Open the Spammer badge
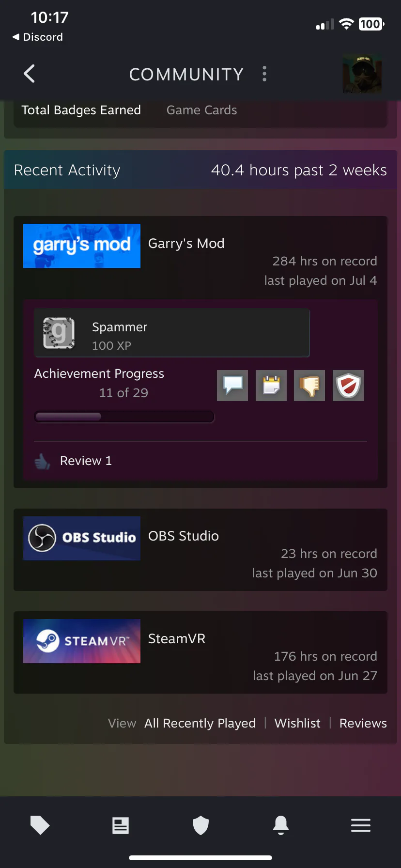The width and height of the screenshot is (401, 868). point(172,333)
